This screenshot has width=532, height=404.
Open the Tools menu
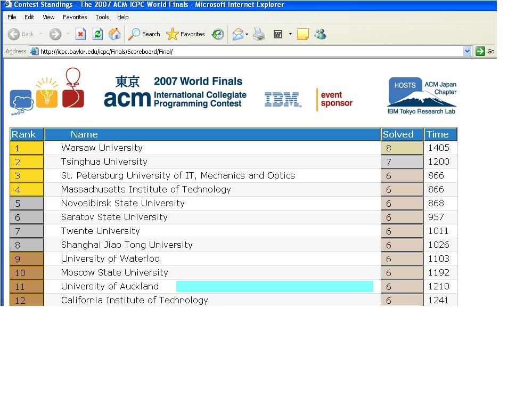102,17
